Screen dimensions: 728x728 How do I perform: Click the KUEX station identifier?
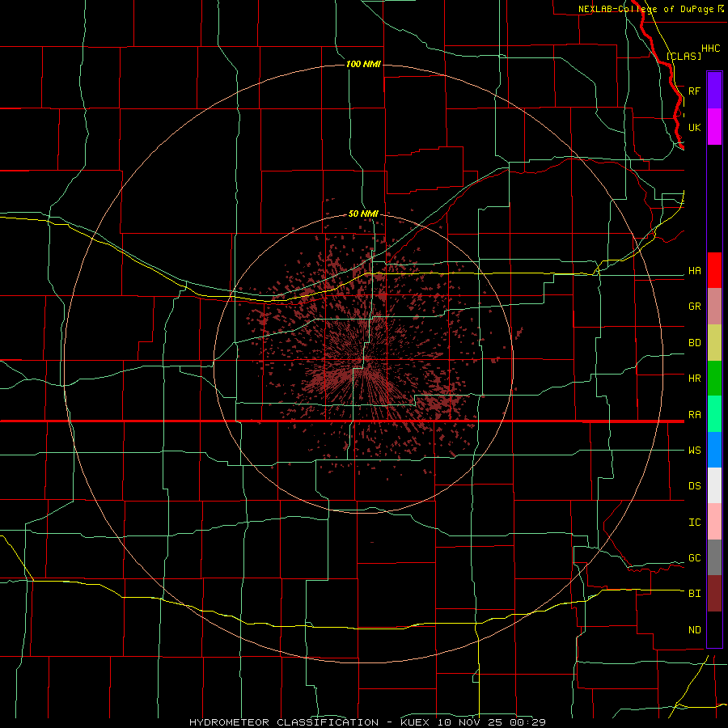(415, 722)
